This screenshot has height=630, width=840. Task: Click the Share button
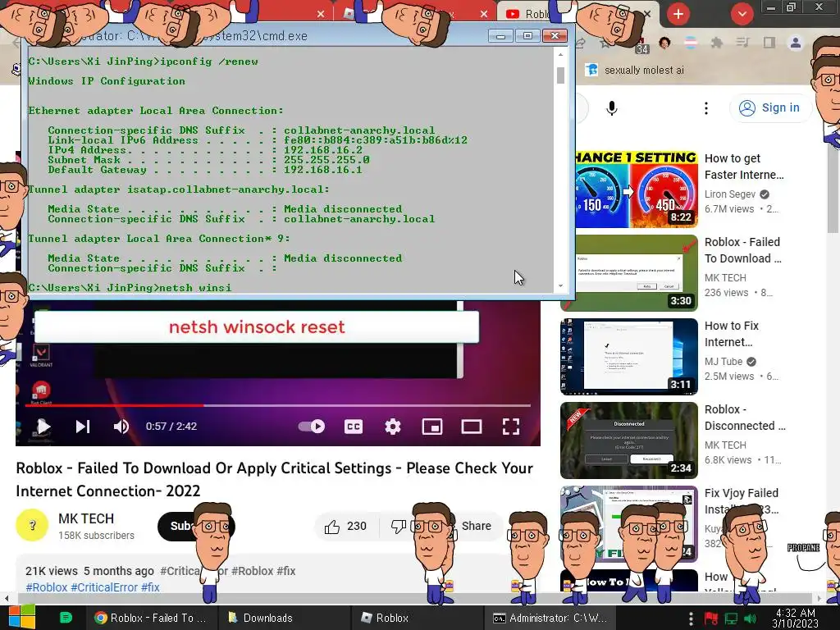476,526
